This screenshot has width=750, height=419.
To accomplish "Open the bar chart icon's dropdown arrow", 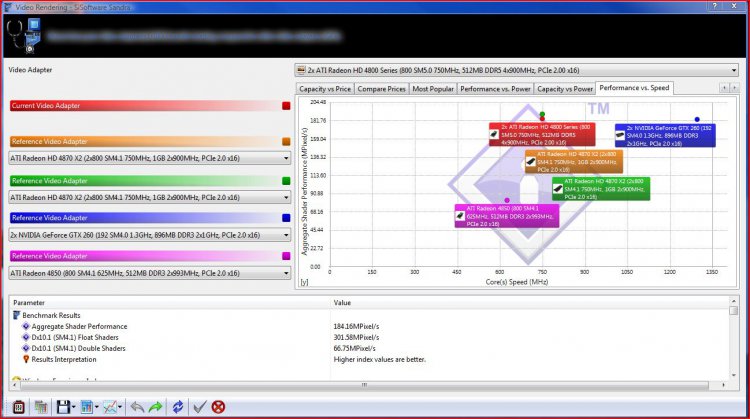I will pyautogui.click(x=97, y=407).
